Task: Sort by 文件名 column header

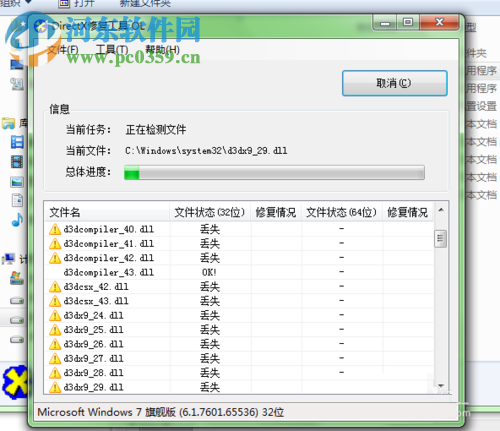Action: [x=107, y=212]
